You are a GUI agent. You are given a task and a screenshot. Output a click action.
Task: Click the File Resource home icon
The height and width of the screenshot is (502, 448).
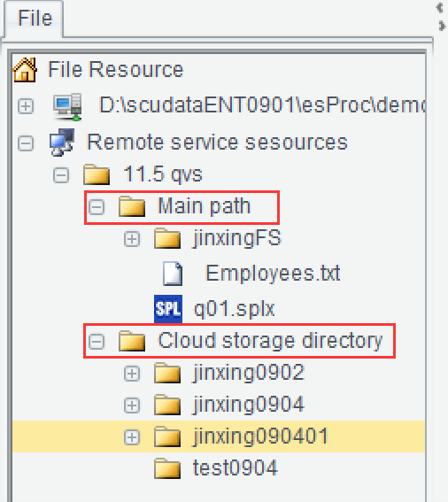coord(25,70)
